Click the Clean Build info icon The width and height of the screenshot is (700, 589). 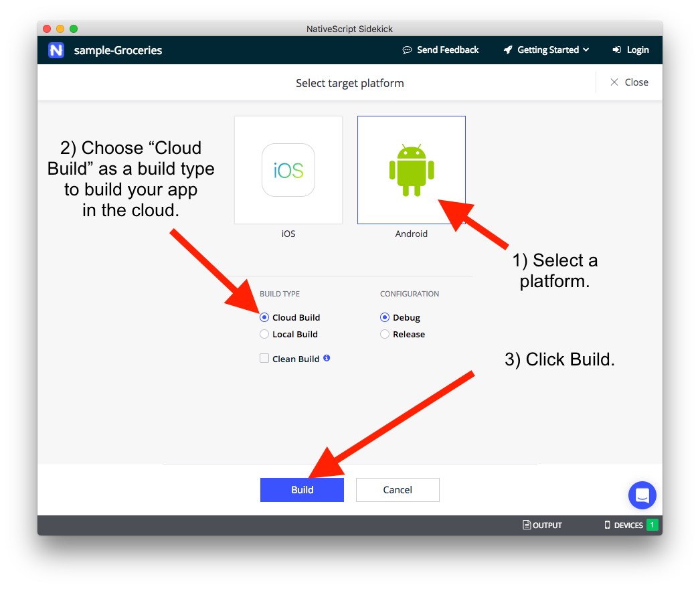[327, 358]
